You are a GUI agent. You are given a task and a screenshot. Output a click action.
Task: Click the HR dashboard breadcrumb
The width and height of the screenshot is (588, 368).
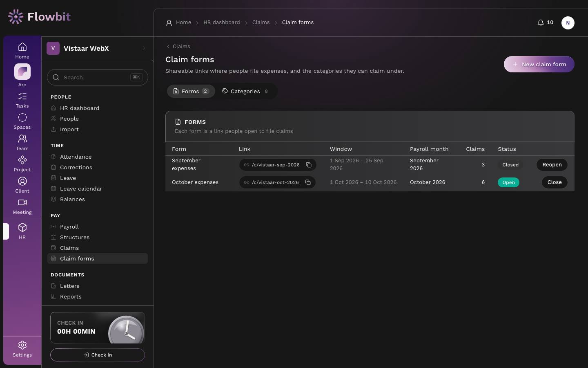(222, 22)
